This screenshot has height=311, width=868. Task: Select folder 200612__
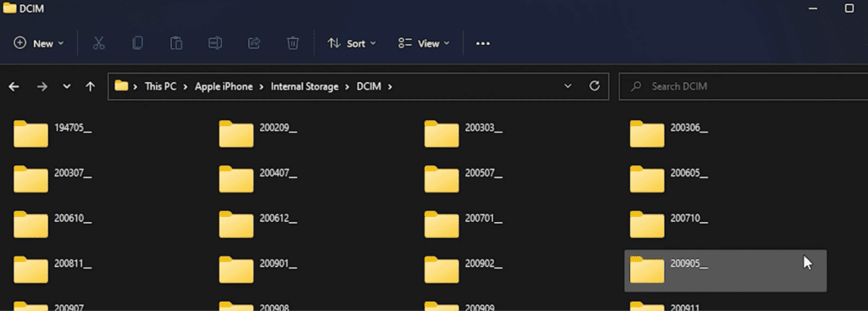(x=258, y=224)
